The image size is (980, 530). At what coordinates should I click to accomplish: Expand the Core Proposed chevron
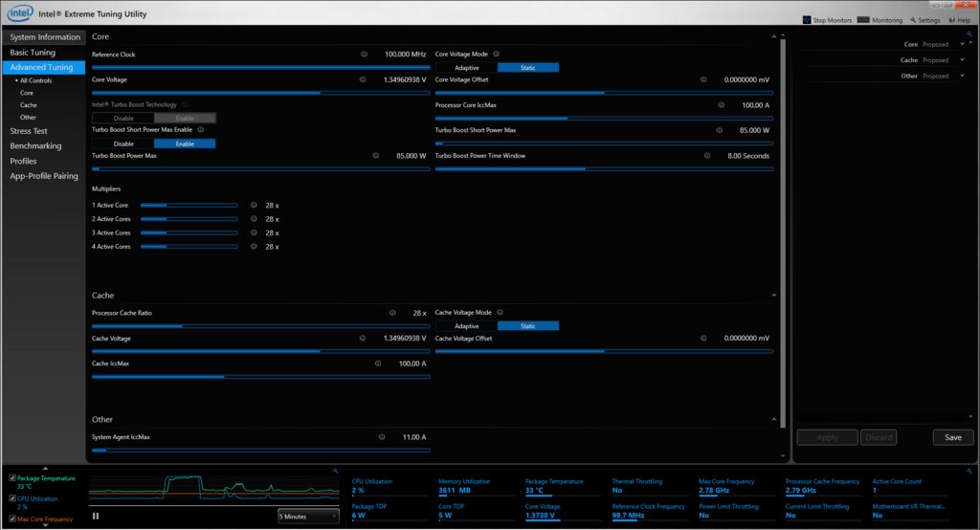tap(963, 44)
